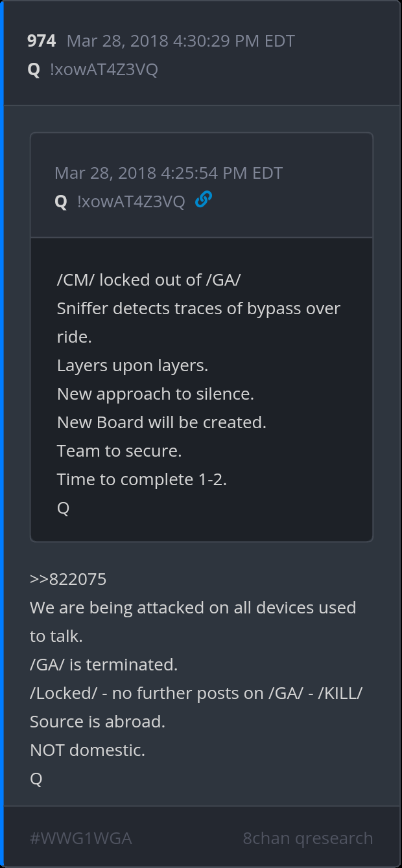Click the "NOT domestic." line
This screenshot has height=868, width=402.
coord(88,750)
